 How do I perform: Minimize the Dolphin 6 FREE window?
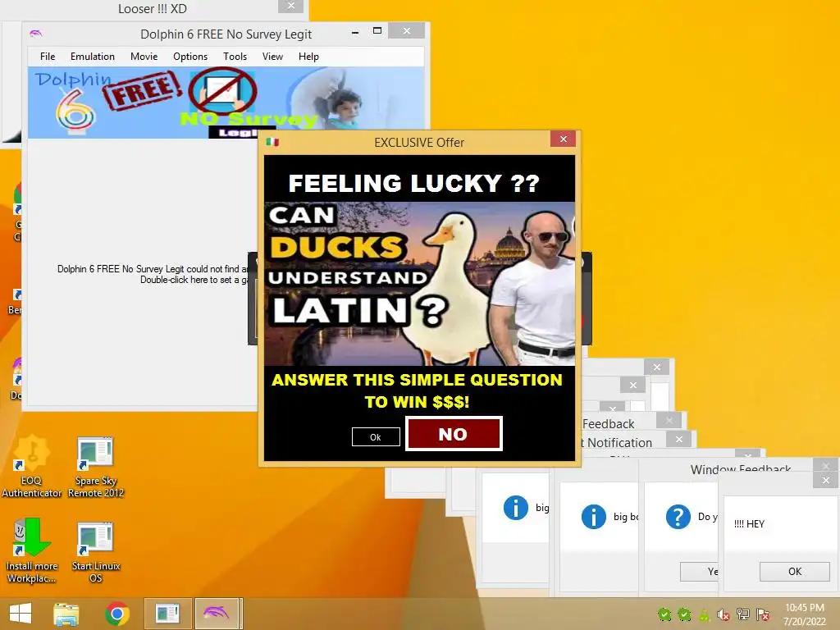pyautogui.click(x=354, y=32)
